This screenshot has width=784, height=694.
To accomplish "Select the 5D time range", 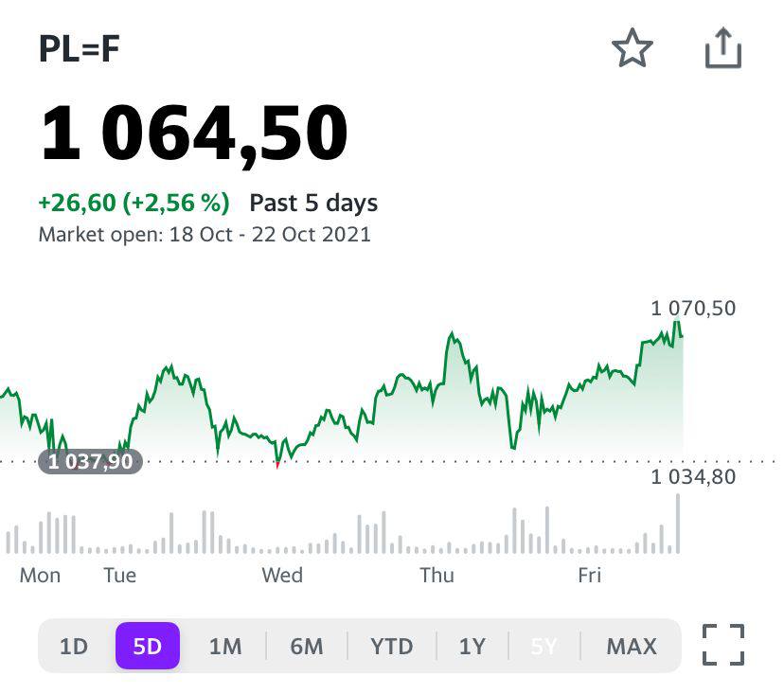I will [x=148, y=647].
